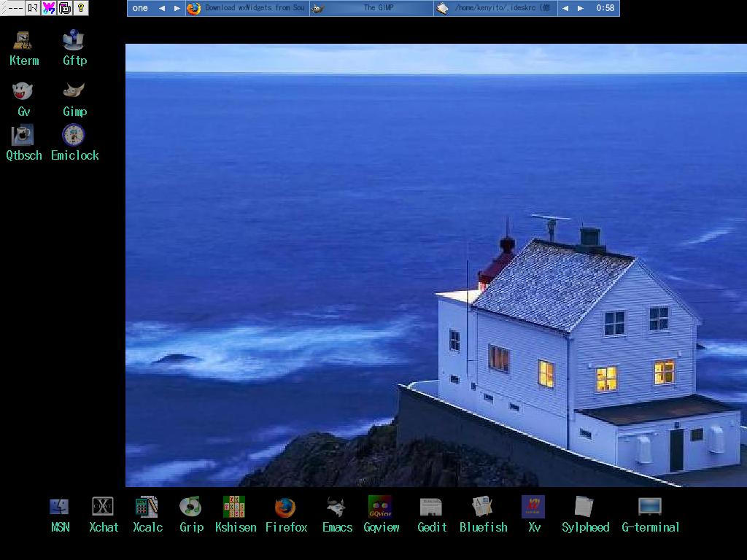Switch to The GIMP taskbar entry
The image size is (747, 560).
[371, 8]
